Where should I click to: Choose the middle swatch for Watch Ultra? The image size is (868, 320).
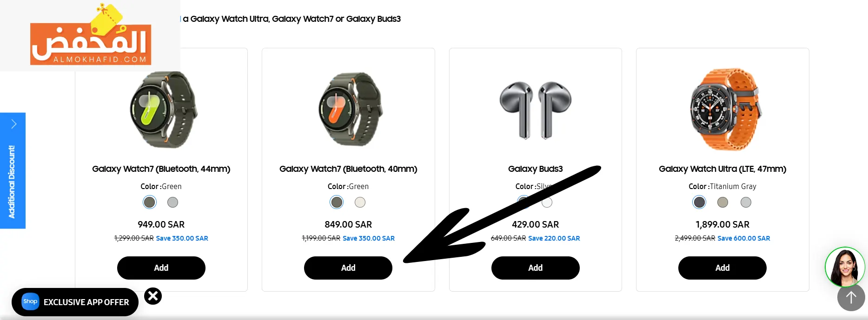click(x=722, y=202)
